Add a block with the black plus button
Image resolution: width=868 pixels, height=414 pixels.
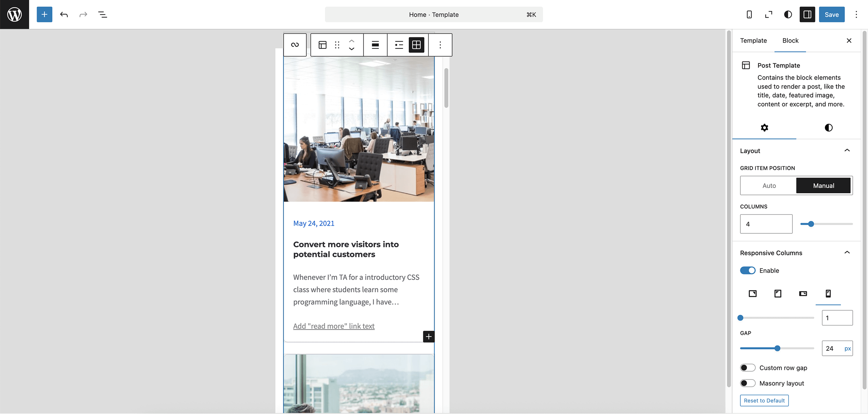[429, 337]
